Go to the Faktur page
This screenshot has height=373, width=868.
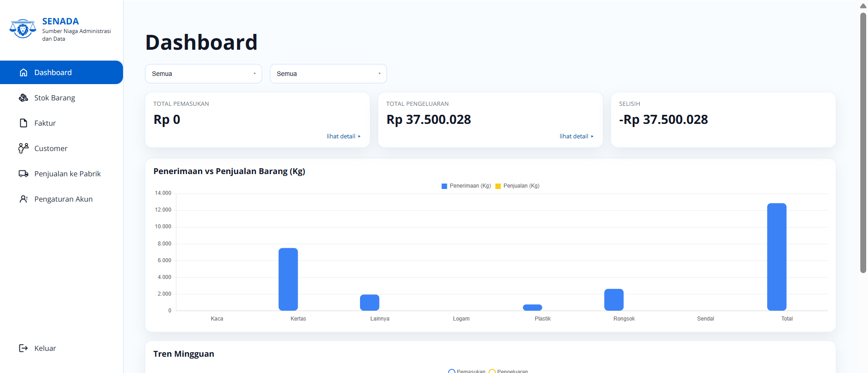tap(45, 123)
